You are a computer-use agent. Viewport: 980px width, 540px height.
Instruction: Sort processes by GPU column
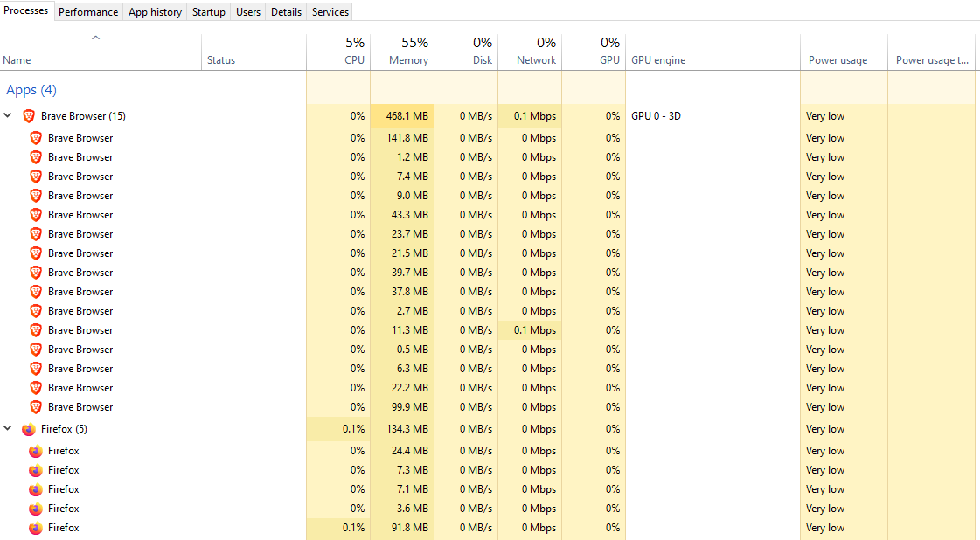coord(593,52)
